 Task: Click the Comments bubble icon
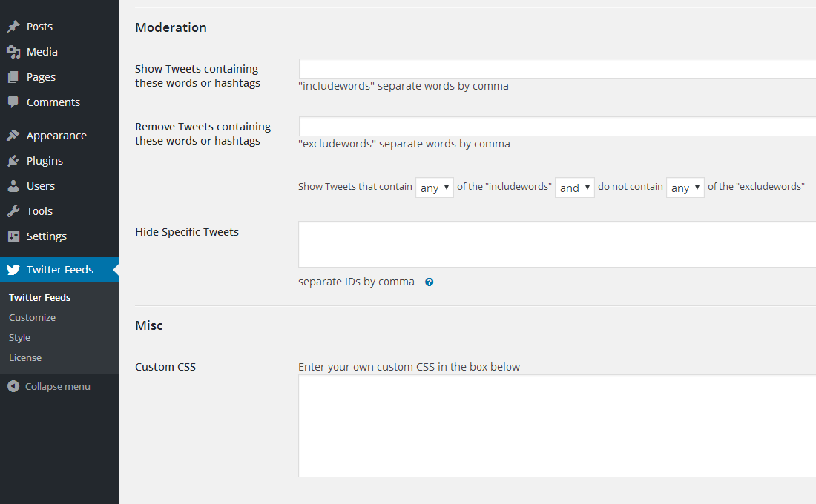coord(13,102)
